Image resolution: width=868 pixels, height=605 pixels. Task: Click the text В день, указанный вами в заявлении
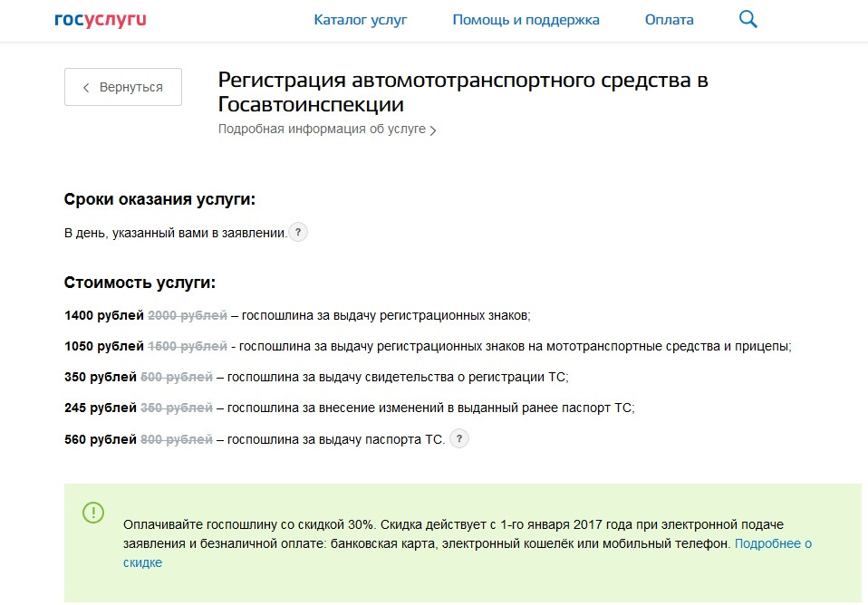(x=176, y=233)
